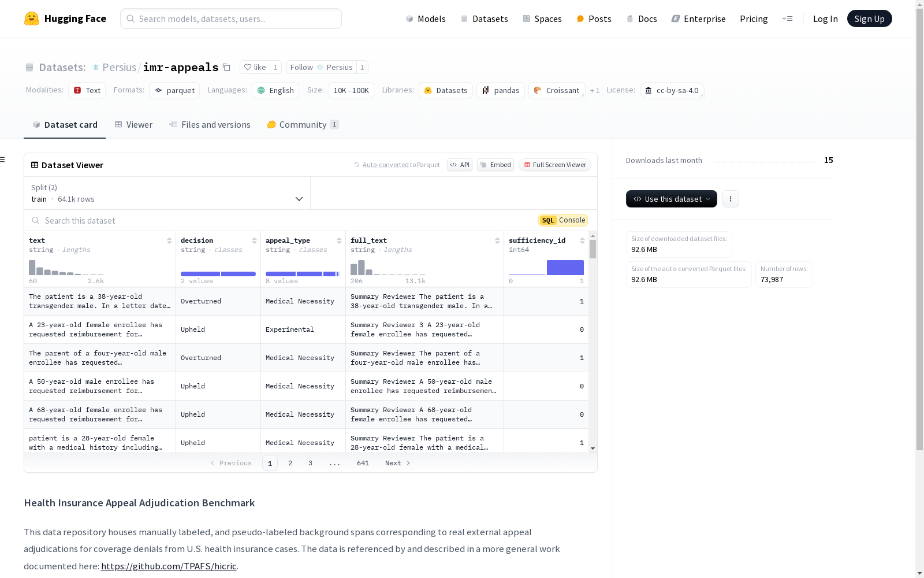Viewport: 924px width, 578px height.
Task: Follow the Persius user
Action: click(321, 68)
